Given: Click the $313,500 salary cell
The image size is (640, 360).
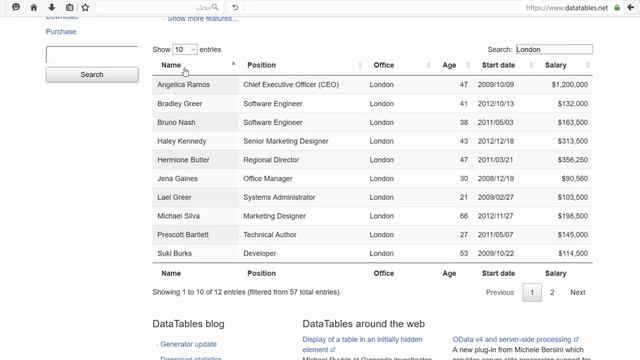Looking at the screenshot, I should (564, 141).
